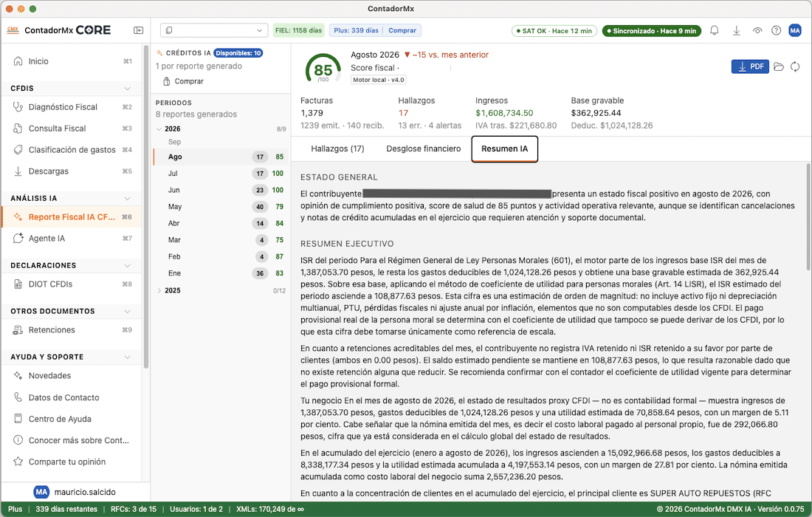
Task: Select the Sep period row
Action: 221,142
